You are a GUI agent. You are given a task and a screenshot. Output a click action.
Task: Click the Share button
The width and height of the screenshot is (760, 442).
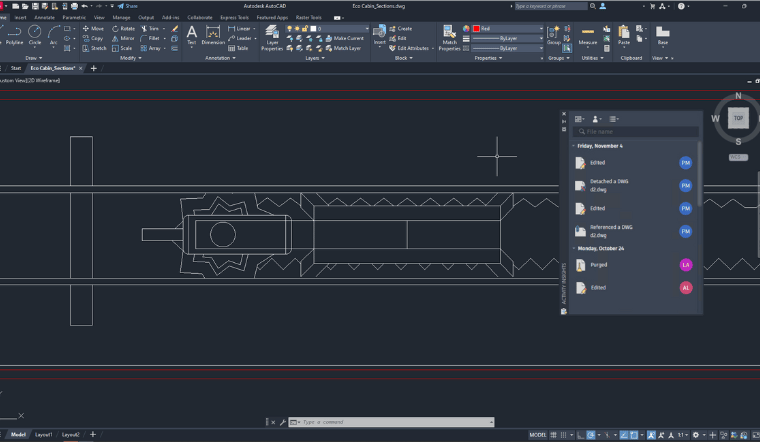coord(127,6)
